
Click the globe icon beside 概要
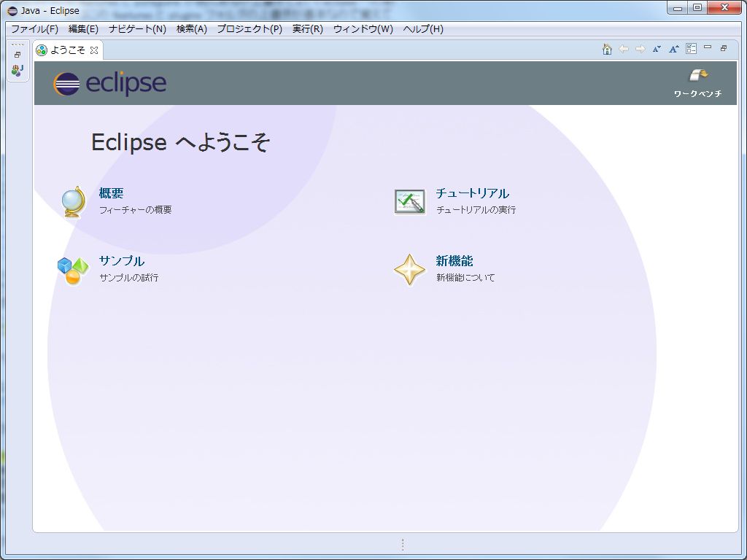[x=74, y=202]
